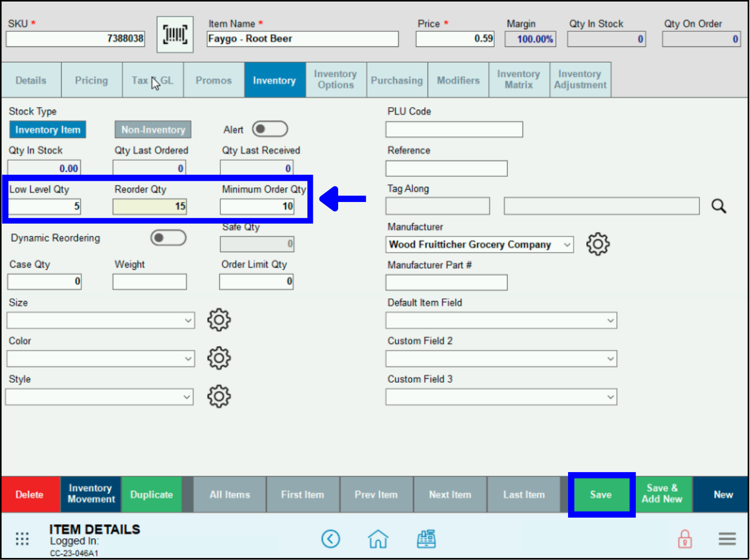Viewport: 750px width, 560px height.
Task: Click the Color settings gear icon
Action: [x=218, y=358]
